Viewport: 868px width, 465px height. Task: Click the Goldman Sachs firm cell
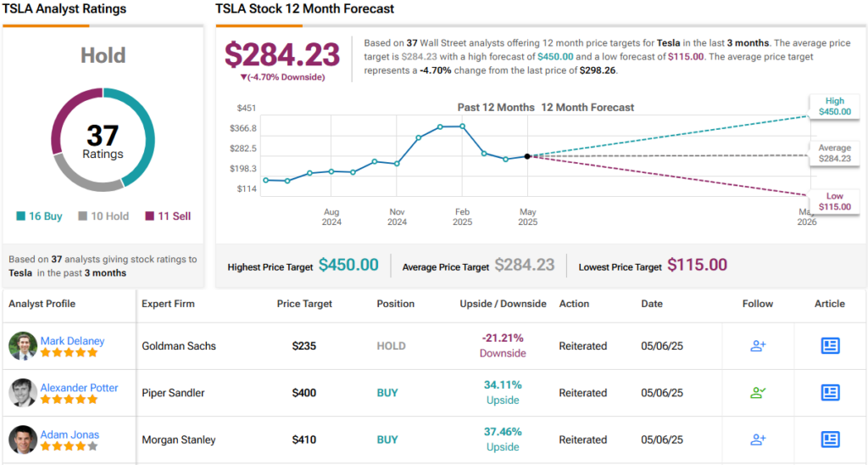pyautogui.click(x=179, y=346)
